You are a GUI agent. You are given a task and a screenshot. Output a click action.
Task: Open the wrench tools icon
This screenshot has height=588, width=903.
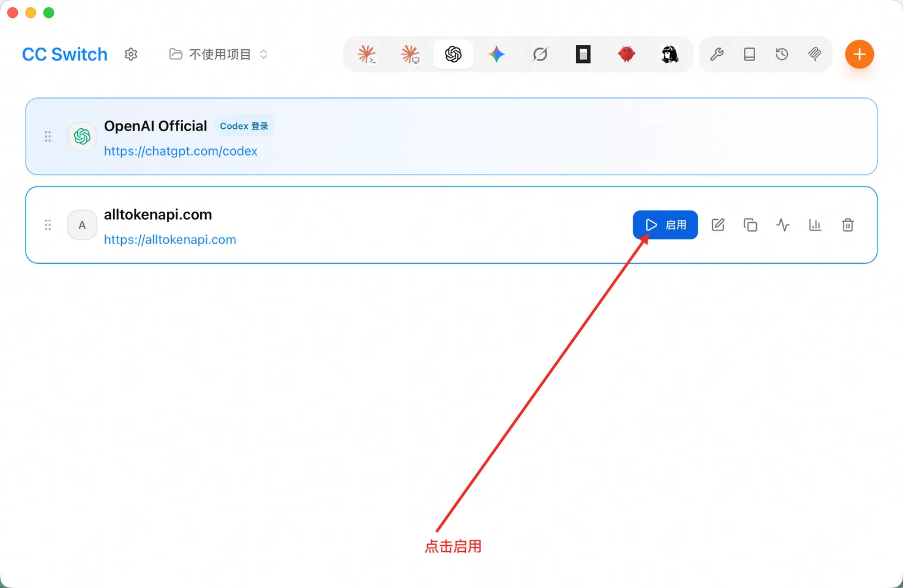[x=717, y=55]
